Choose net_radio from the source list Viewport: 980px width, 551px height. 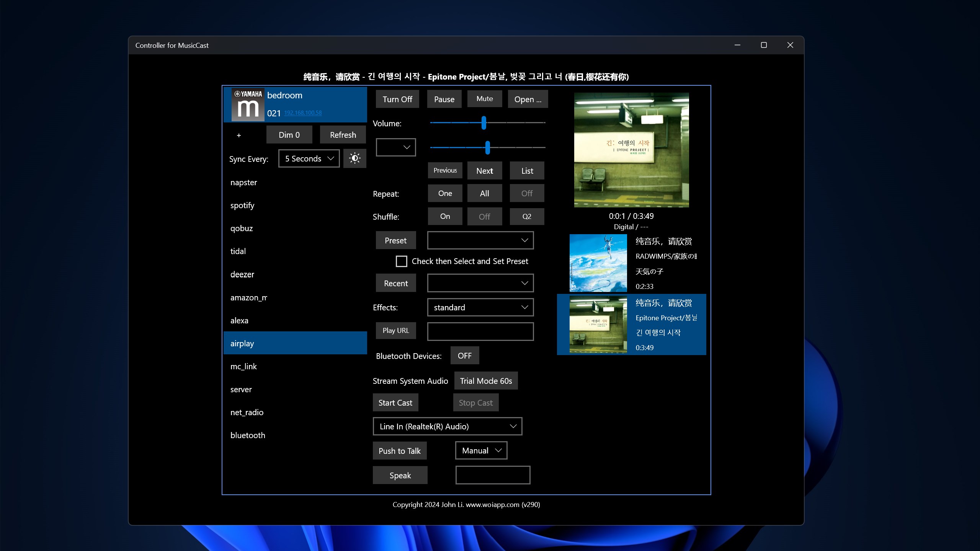pyautogui.click(x=247, y=412)
